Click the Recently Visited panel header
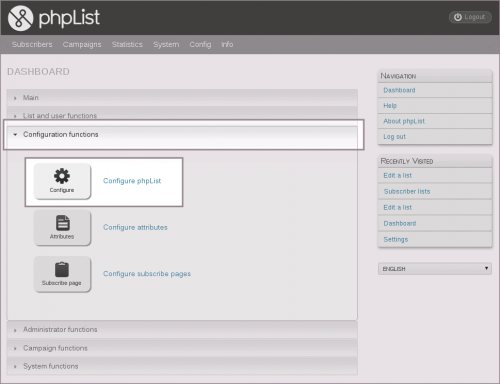 pos(435,161)
